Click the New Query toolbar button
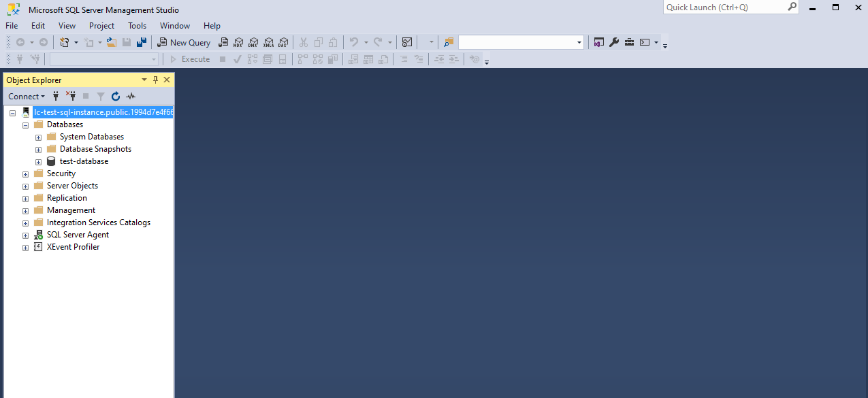Screen dimensions: 868x398 coord(184,42)
